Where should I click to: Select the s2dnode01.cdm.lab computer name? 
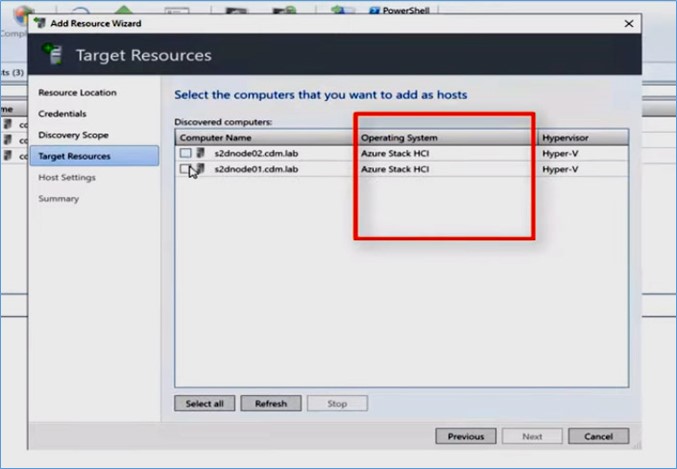tap(256, 169)
